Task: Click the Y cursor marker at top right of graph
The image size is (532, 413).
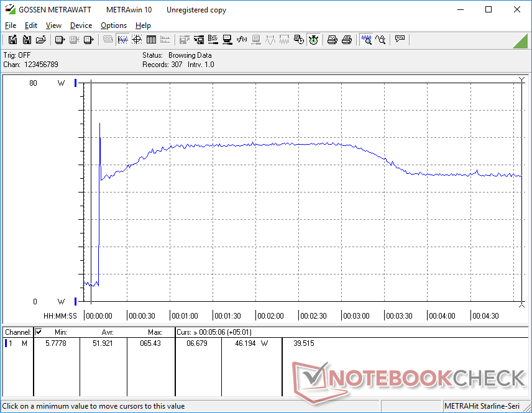Action: pos(522,80)
